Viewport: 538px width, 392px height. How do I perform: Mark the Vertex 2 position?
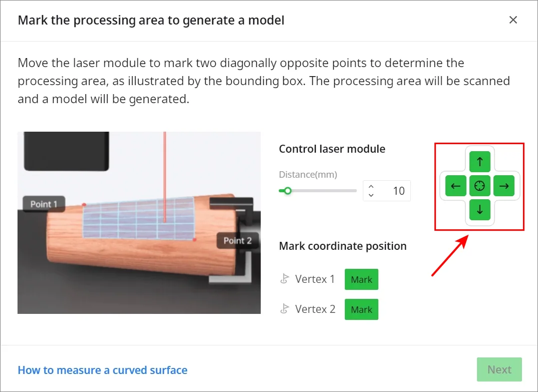click(361, 309)
